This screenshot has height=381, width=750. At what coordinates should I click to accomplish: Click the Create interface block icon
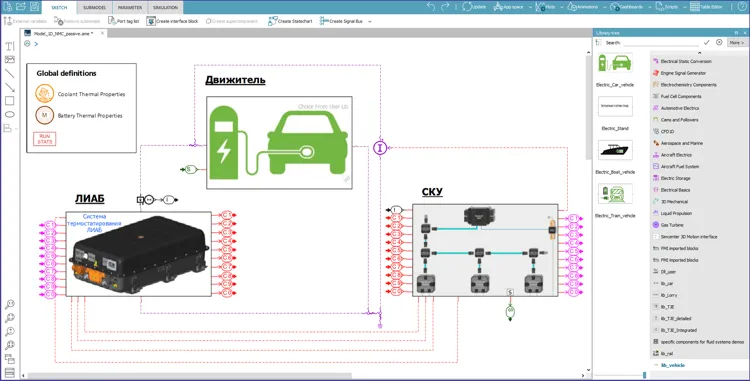click(x=172, y=21)
